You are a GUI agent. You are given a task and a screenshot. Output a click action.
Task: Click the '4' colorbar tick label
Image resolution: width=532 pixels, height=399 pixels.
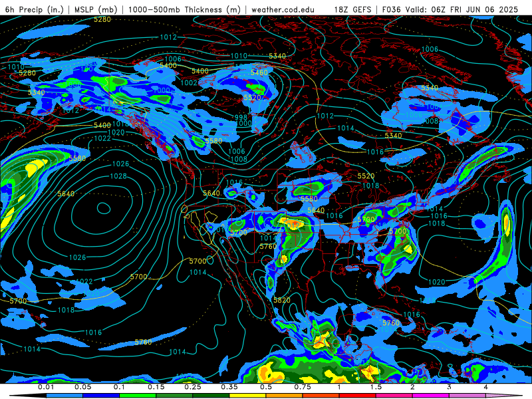click(486, 387)
